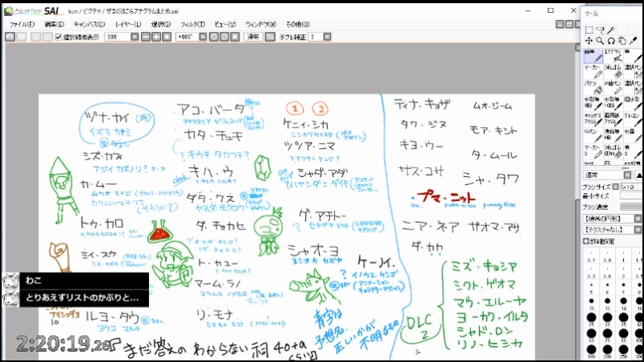Select the zoom magnifier tool
This screenshot has height=362, width=644.
pos(600,41)
